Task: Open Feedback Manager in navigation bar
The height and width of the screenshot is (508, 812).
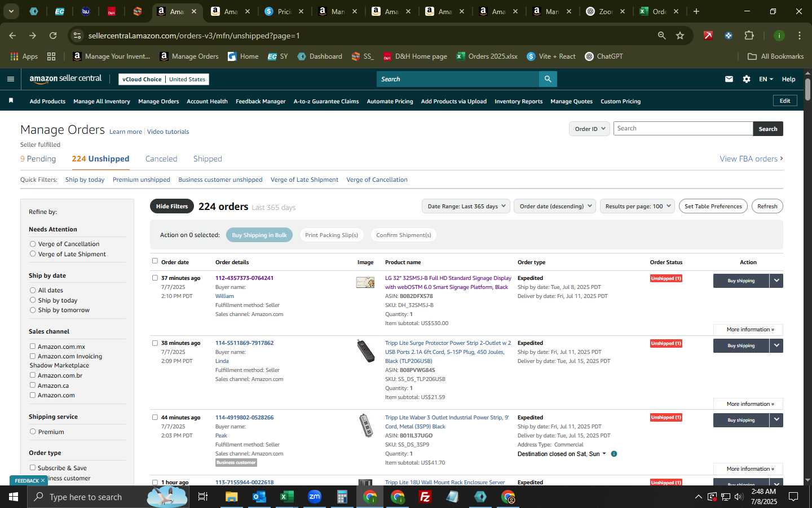Action: (261, 102)
